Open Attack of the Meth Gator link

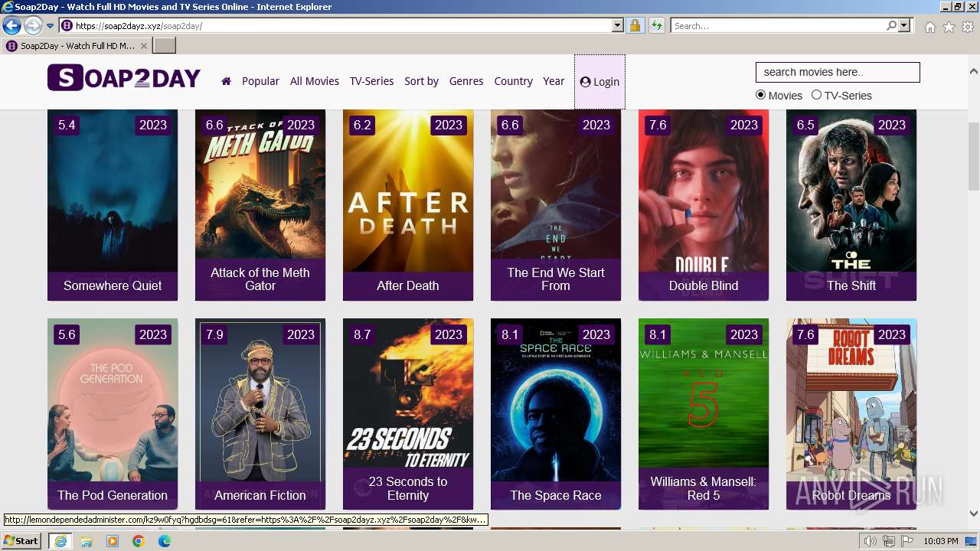click(x=260, y=279)
